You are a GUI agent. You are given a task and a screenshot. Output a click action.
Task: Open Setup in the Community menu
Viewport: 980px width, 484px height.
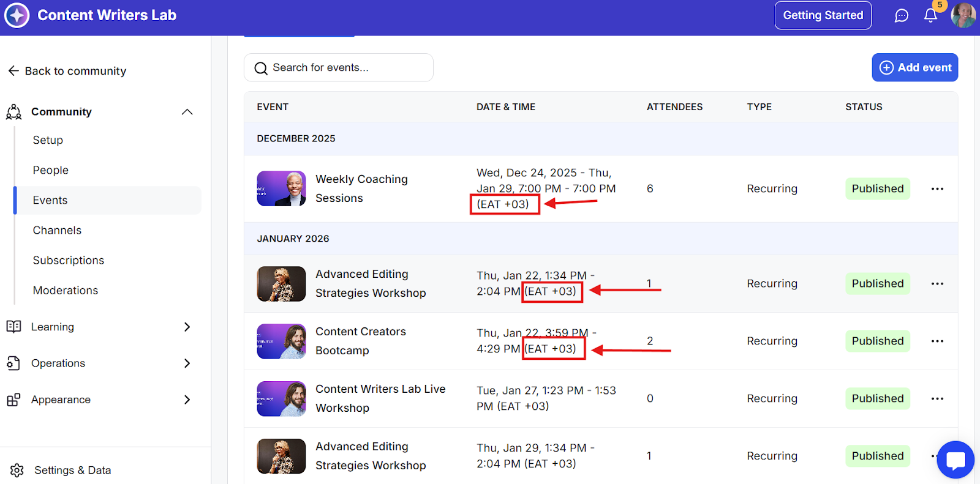(x=48, y=140)
